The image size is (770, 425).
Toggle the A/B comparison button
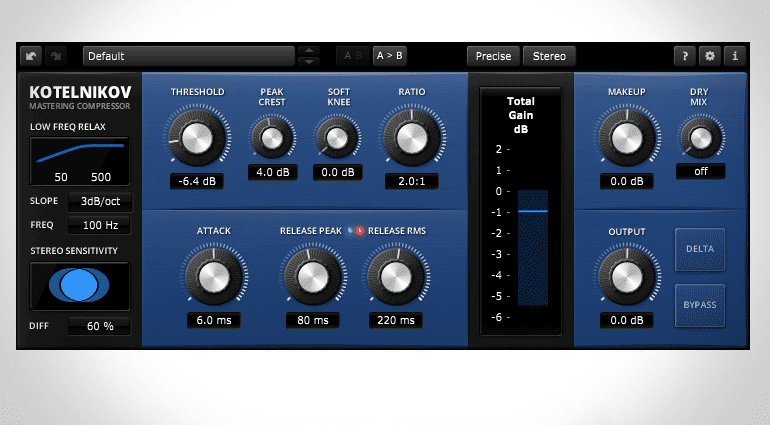pyautogui.click(x=353, y=56)
